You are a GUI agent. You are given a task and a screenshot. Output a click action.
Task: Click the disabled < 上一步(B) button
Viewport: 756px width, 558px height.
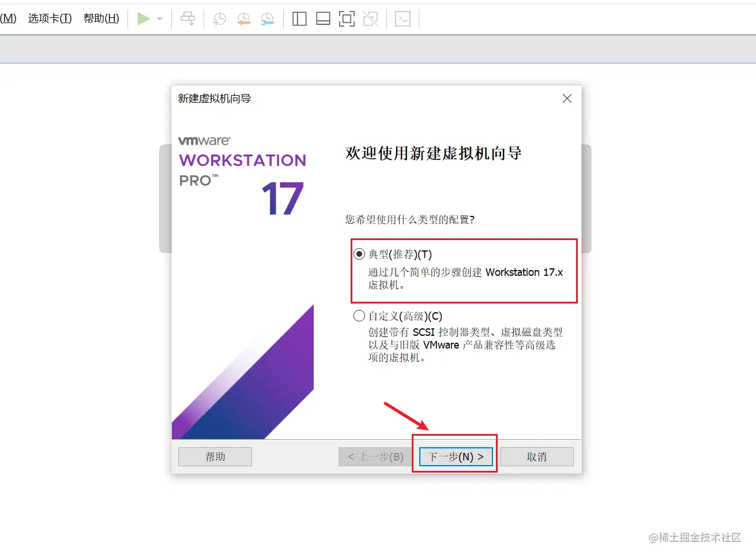click(375, 456)
